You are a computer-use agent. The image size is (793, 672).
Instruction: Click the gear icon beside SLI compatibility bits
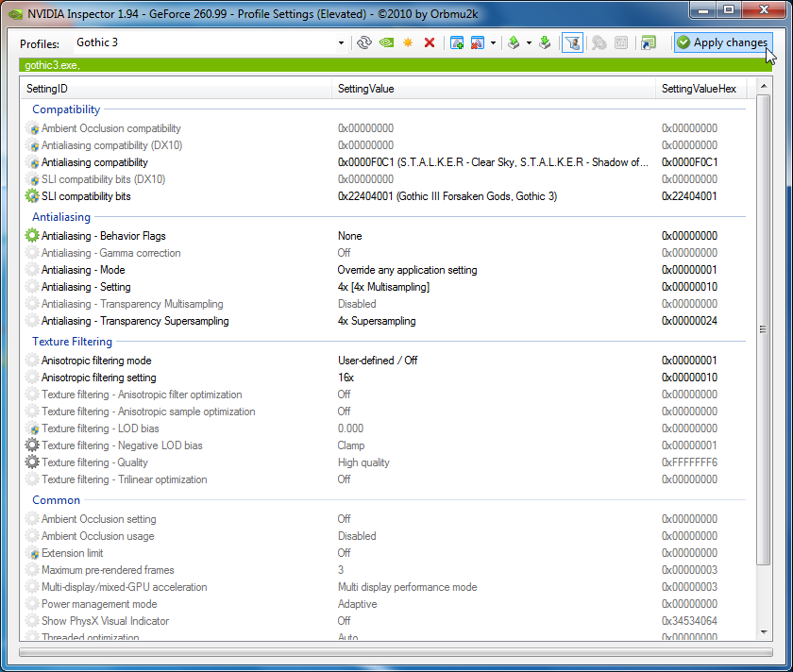tap(33, 196)
